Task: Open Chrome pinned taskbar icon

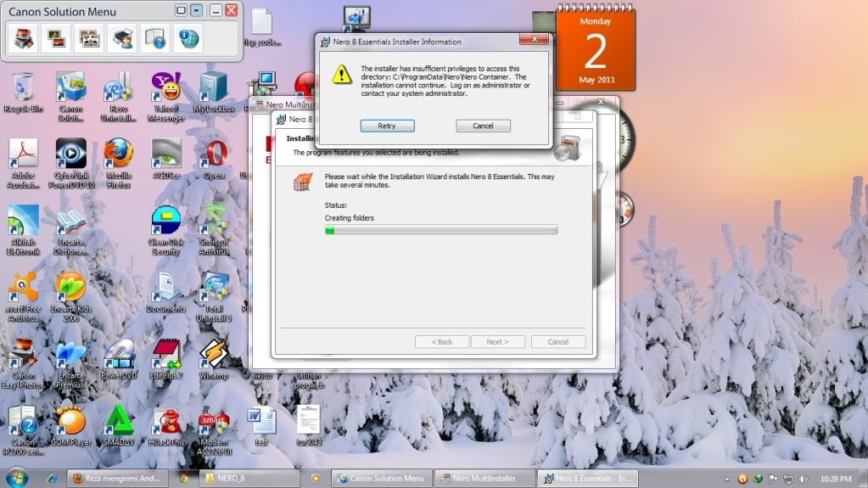Action: (183, 479)
